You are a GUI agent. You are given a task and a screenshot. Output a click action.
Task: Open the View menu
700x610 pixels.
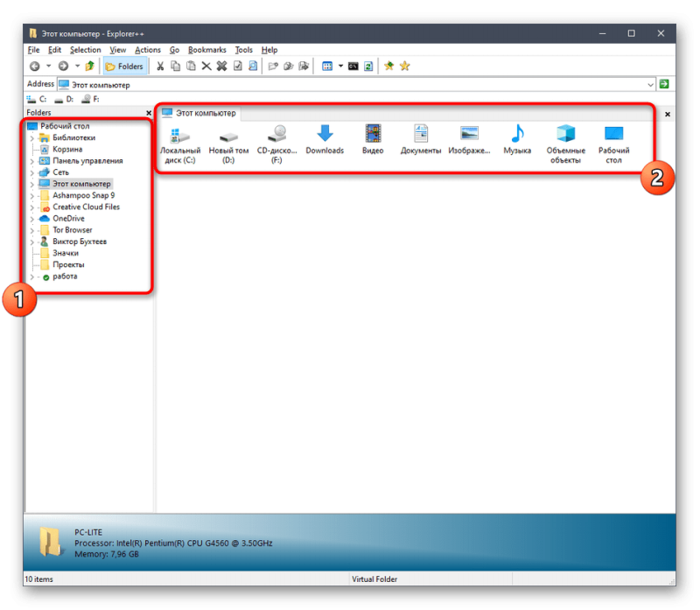118,50
